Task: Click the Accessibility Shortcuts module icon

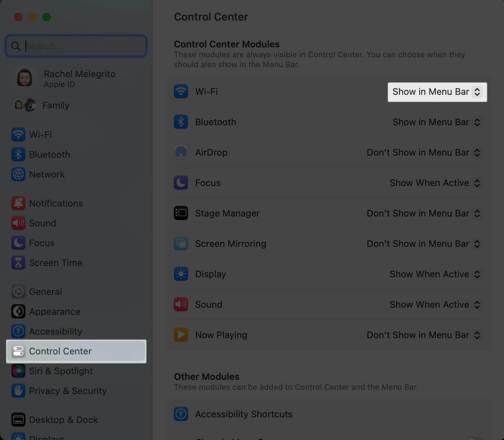Action: [x=181, y=414]
